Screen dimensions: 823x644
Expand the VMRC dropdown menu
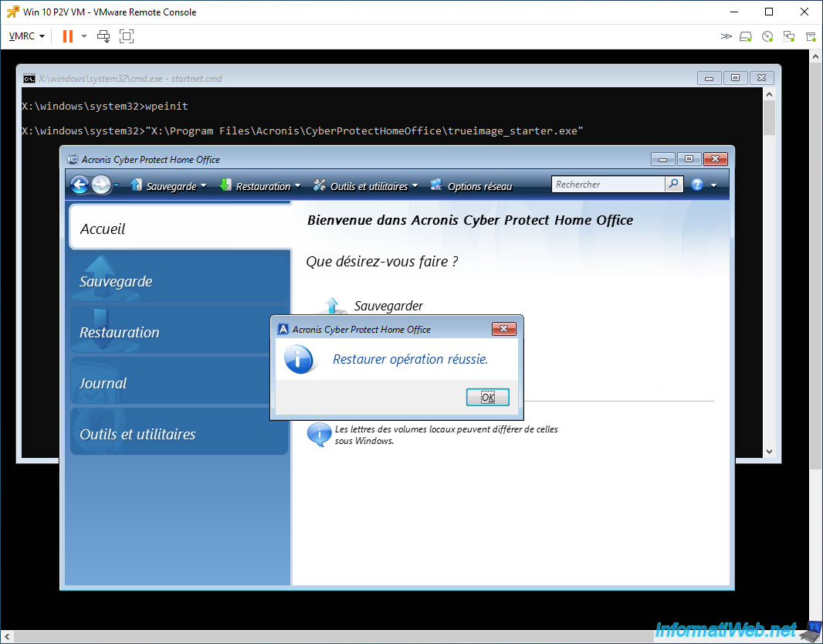27,36
